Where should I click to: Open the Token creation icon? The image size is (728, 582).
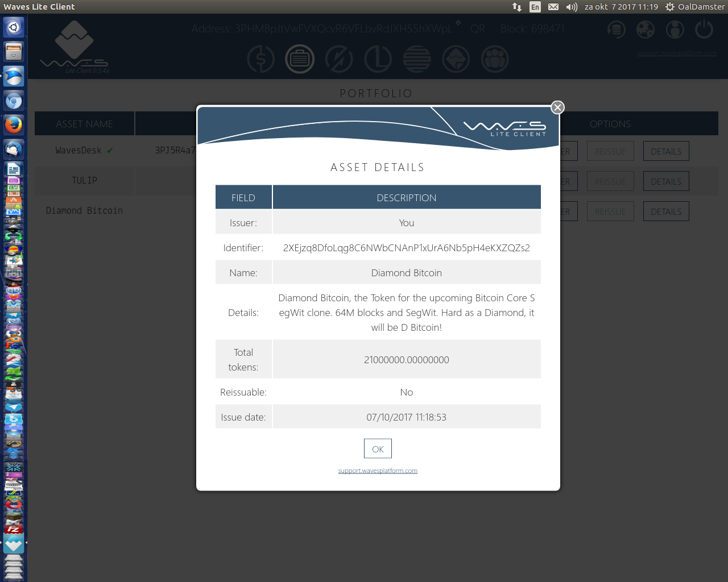[x=456, y=59]
